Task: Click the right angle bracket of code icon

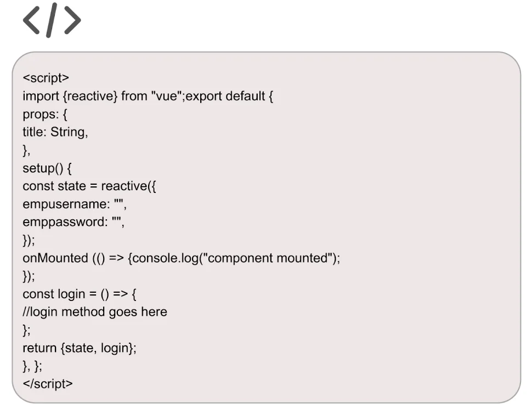Action: [x=71, y=21]
